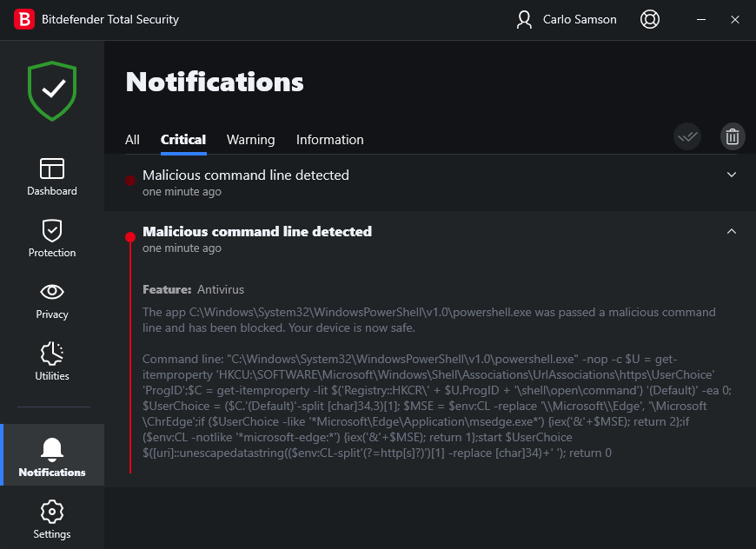
Task: Select the Critical tab
Action: pos(183,140)
